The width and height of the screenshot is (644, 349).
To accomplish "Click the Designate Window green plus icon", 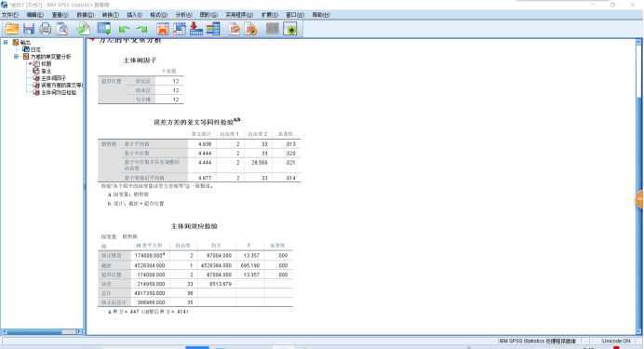I will 290,29.
